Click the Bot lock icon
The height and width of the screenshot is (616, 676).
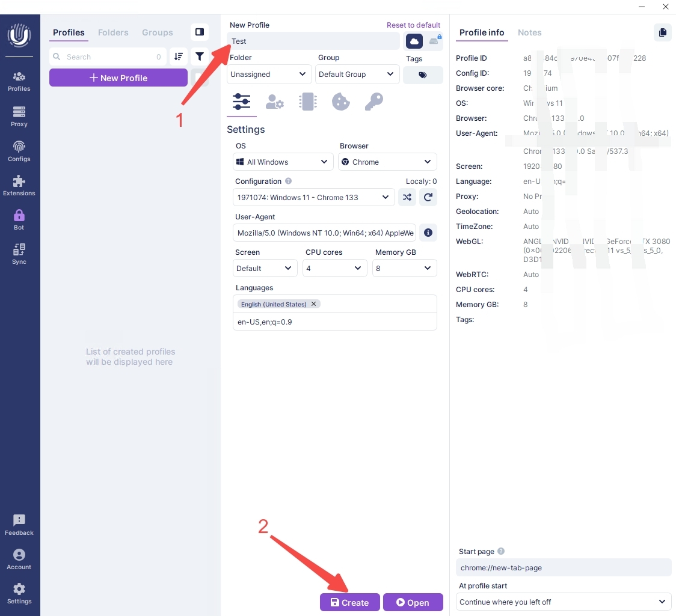19,219
